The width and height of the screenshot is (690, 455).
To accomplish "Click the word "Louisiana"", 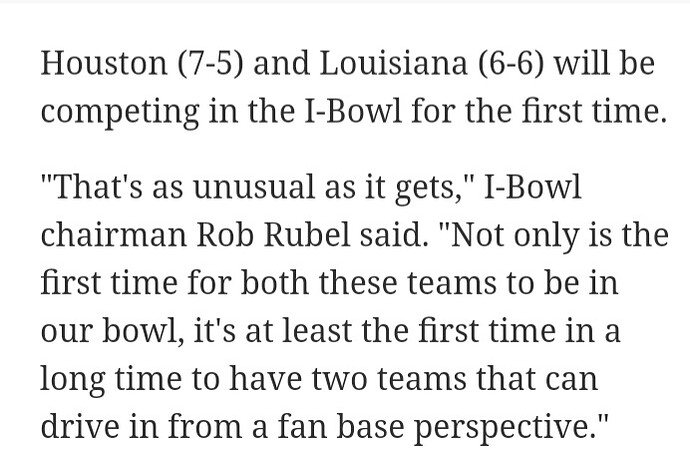I will 393,63.
